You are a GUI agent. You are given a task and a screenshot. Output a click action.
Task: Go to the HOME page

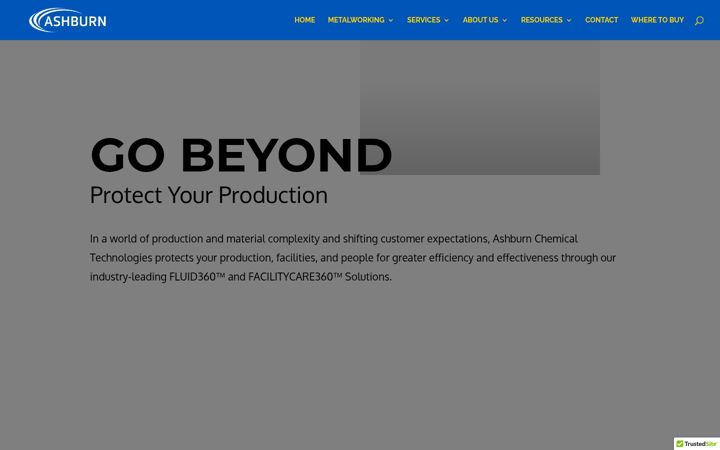click(x=304, y=20)
